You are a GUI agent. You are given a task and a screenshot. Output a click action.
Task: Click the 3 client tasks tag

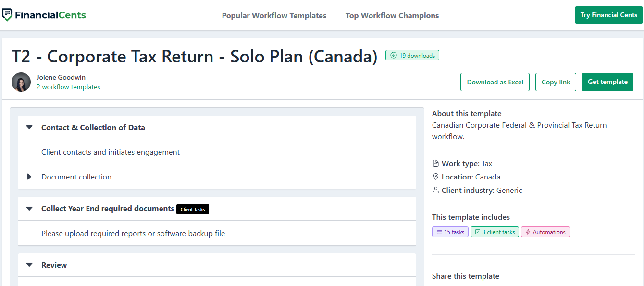coord(495,232)
